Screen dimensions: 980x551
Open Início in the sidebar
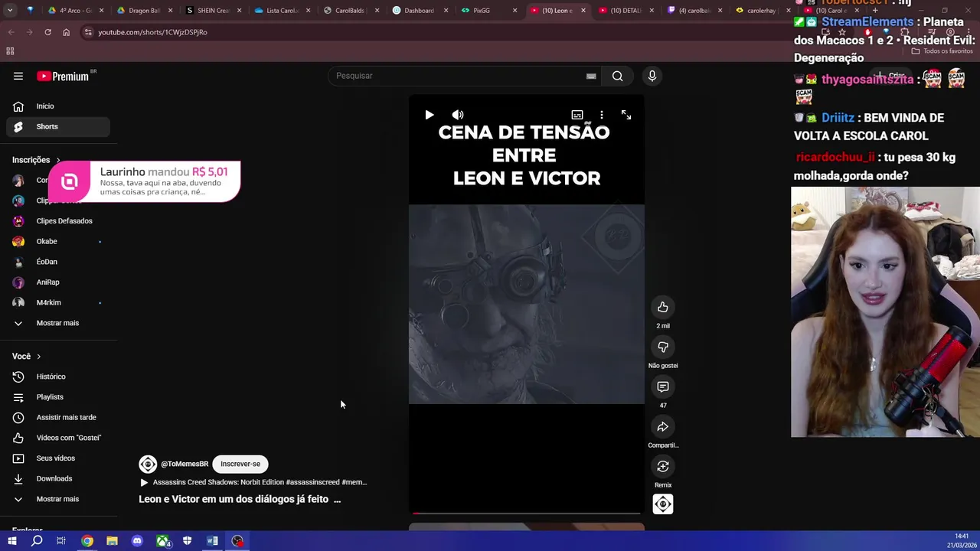pyautogui.click(x=58, y=106)
